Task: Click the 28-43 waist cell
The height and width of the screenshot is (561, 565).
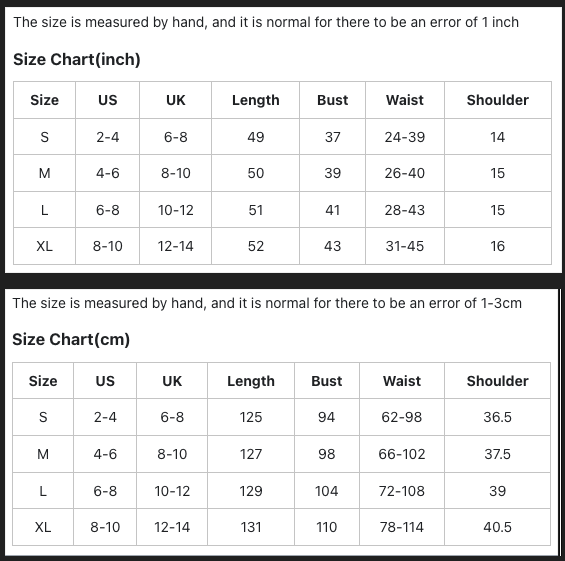Action: pyautogui.click(x=405, y=210)
